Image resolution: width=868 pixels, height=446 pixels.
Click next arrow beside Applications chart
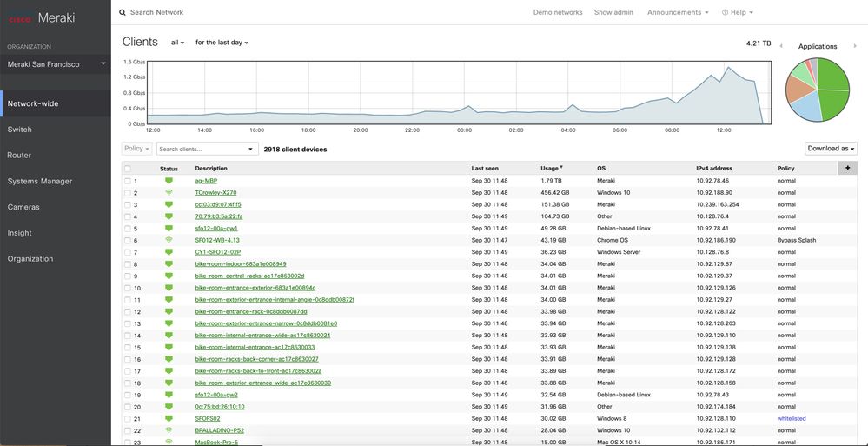tap(855, 47)
